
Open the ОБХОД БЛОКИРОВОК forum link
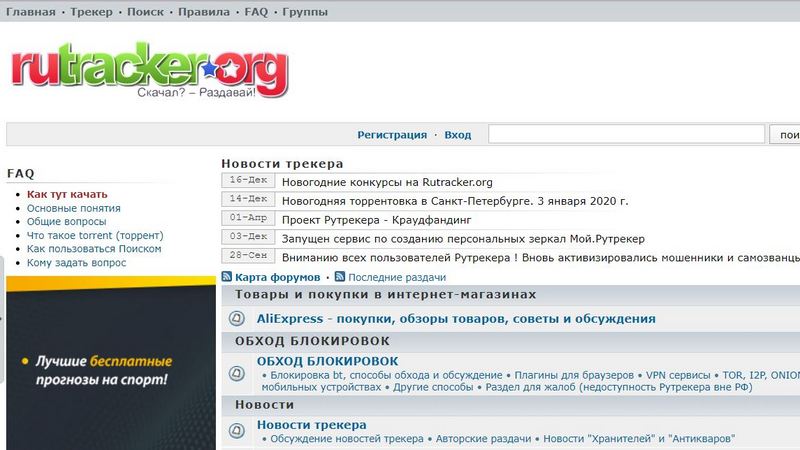328,361
